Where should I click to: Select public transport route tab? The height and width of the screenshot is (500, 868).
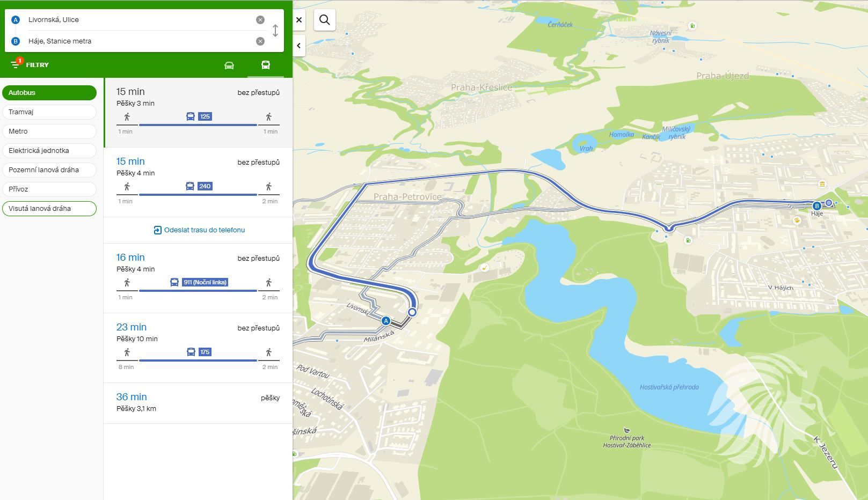click(x=265, y=65)
